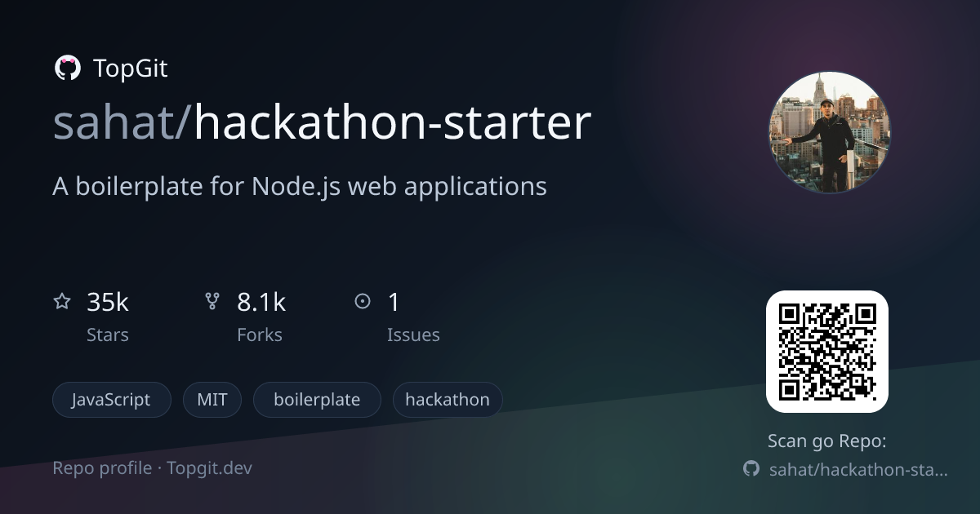
Task: Click the '35k' stars count
Action: [108, 302]
